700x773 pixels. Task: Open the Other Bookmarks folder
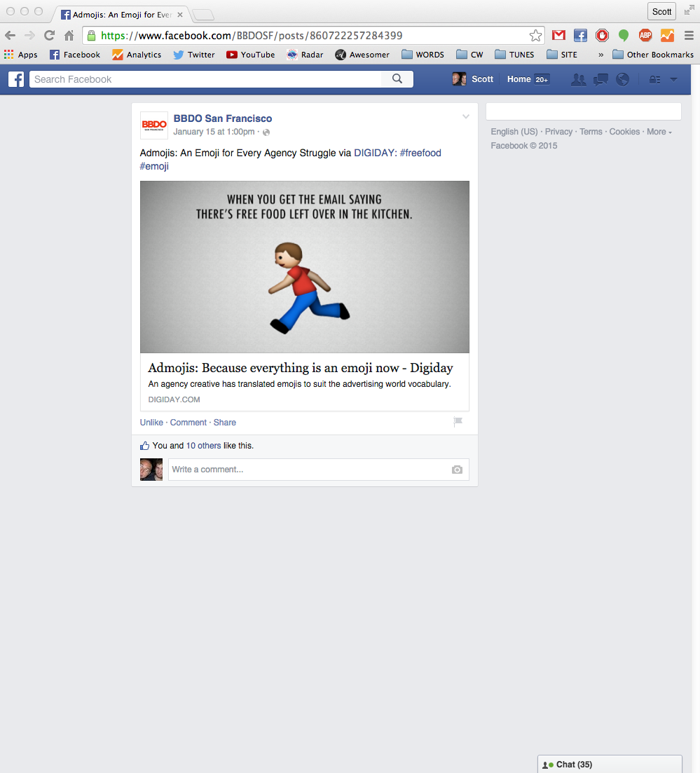pos(653,55)
